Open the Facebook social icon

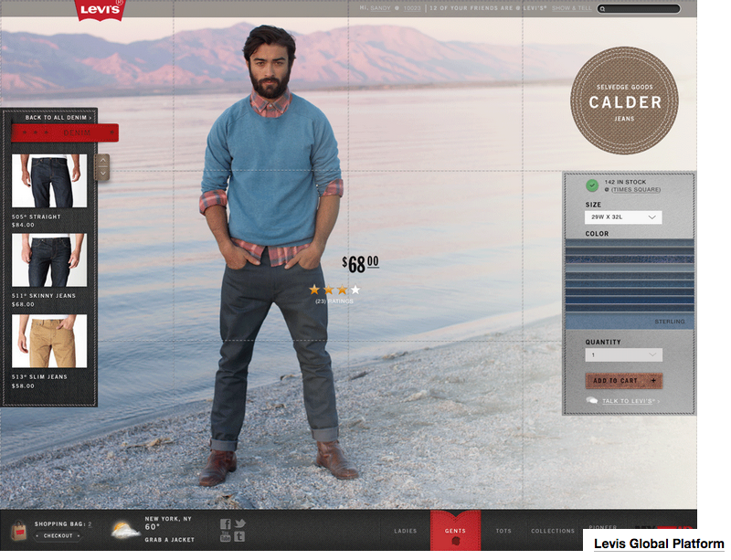click(225, 524)
